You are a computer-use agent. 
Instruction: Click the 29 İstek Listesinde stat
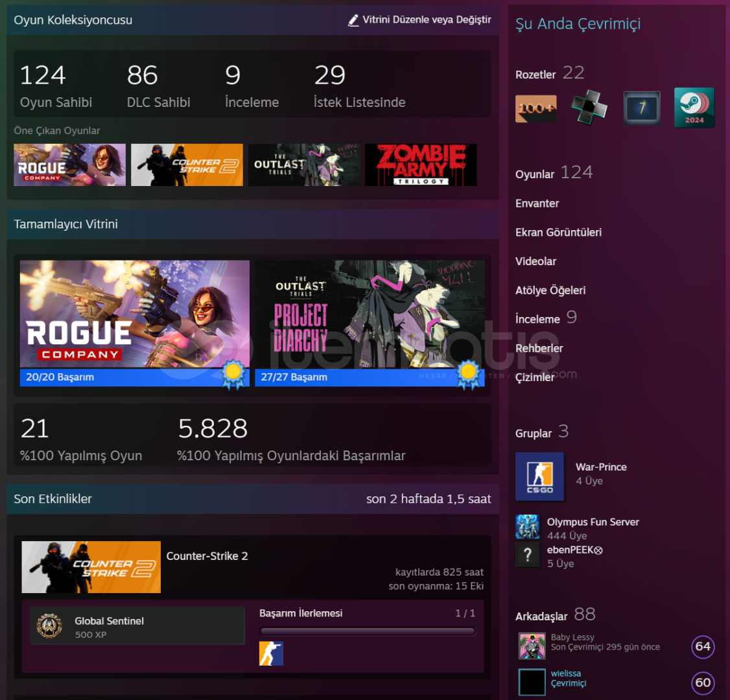(x=359, y=86)
